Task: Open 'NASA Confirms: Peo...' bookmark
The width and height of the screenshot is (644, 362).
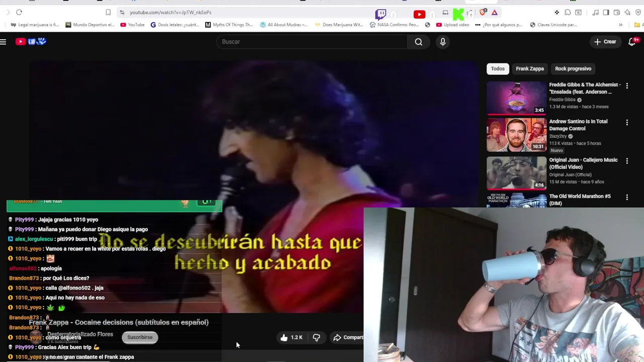Action: pos(394,25)
